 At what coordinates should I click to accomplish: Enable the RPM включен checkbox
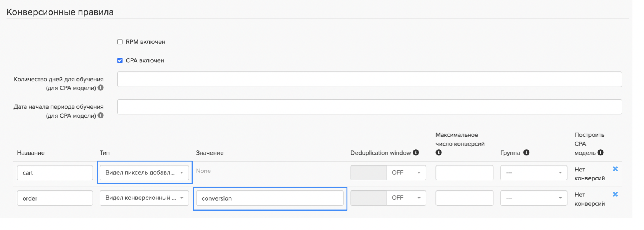120,42
